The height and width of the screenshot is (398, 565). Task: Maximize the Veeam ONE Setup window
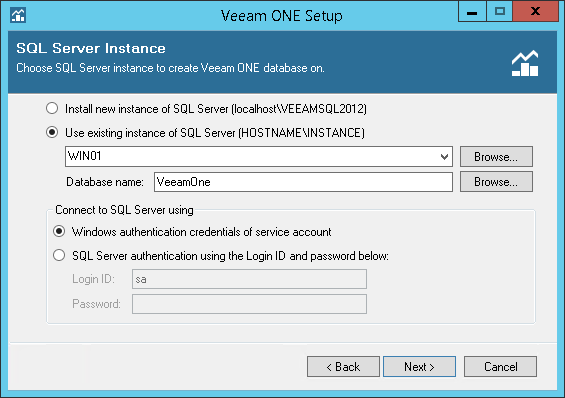coord(499,12)
